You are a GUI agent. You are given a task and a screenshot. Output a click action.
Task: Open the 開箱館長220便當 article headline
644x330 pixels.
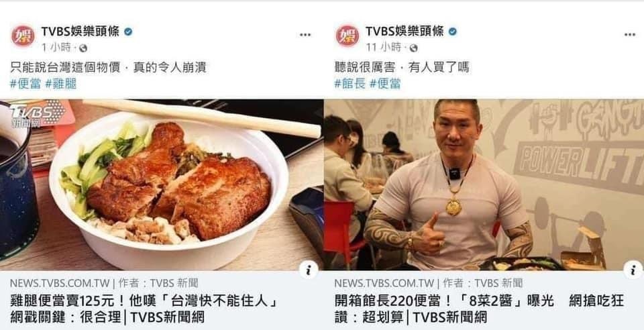click(x=479, y=309)
